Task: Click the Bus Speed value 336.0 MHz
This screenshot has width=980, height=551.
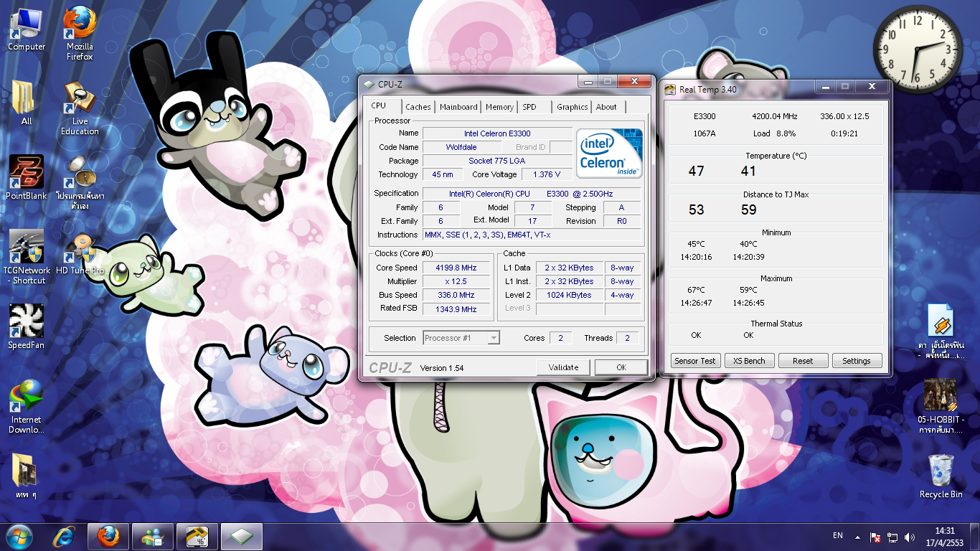Action: (456, 295)
